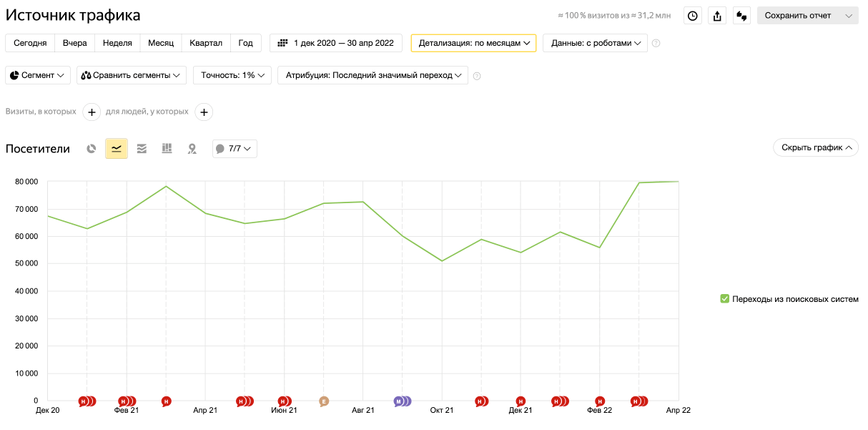Select the 'Неделя' period tab
The width and height of the screenshot is (868, 430).
coord(117,43)
